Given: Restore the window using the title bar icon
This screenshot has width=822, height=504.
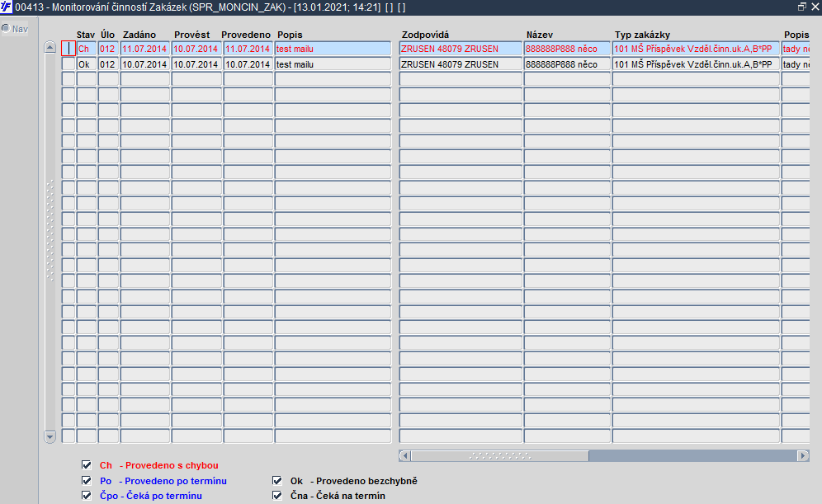Looking at the screenshot, I should click(x=801, y=7).
